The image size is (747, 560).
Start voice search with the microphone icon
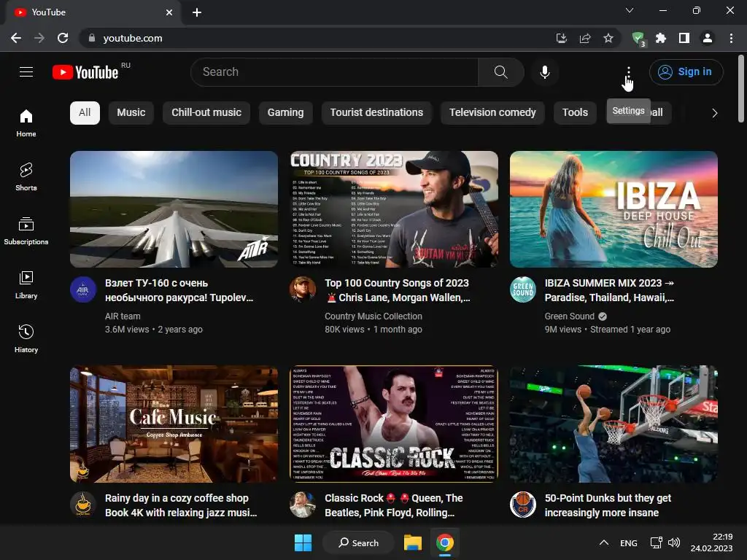[x=545, y=72]
